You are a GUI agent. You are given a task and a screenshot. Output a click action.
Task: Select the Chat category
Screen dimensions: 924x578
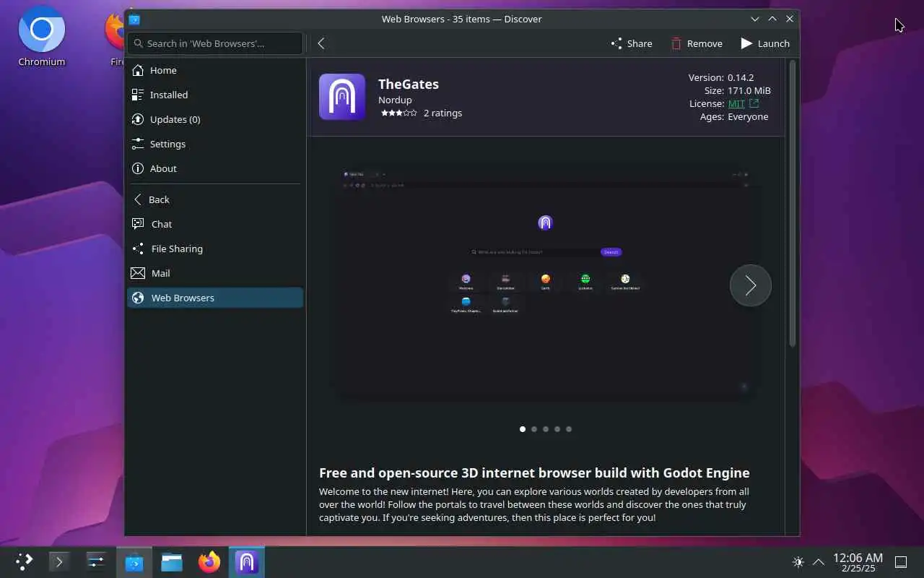pyautogui.click(x=215, y=224)
